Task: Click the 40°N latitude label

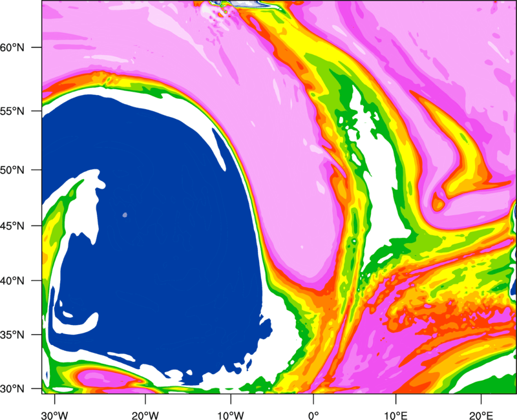Action: (12, 281)
